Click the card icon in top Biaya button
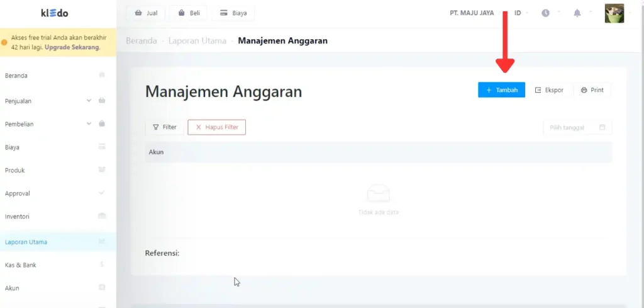Image resolution: width=644 pixels, height=308 pixels. (x=224, y=13)
